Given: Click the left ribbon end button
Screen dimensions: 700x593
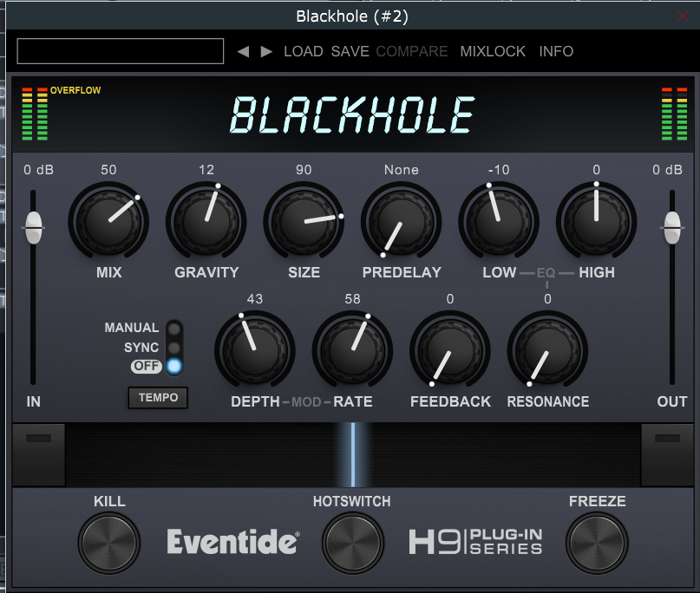Looking at the screenshot, I should (39, 454).
